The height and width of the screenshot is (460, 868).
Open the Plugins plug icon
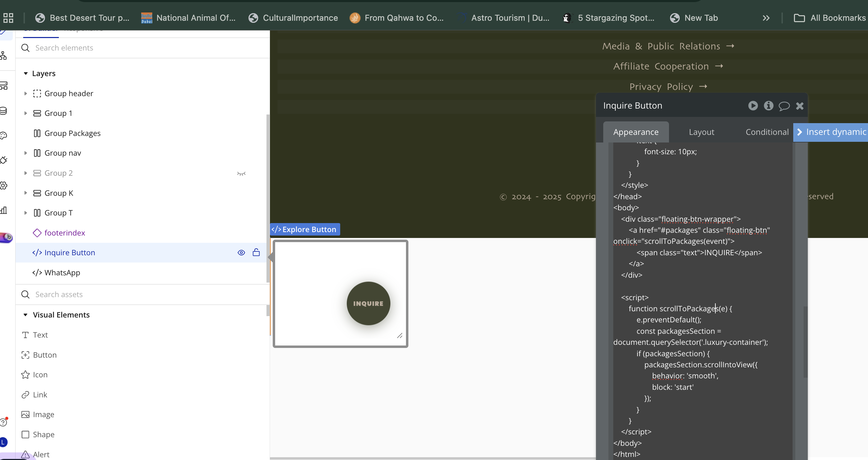pyautogui.click(x=3, y=160)
